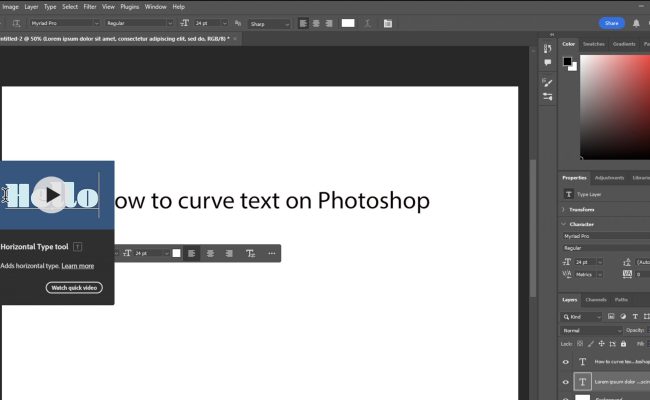The width and height of the screenshot is (650, 400).
Task: Open the Kind filter dropdown in Layers
Action: coord(582,317)
